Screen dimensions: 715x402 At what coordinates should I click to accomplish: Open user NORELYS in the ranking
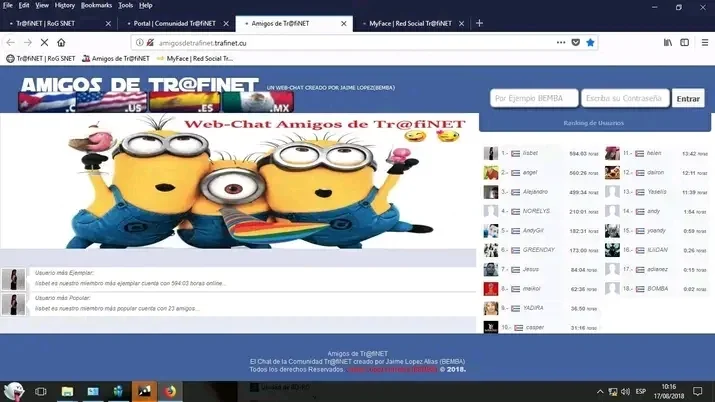point(536,211)
